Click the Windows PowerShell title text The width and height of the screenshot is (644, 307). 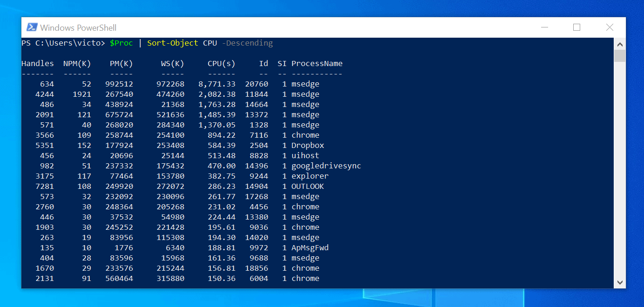click(x=78, y=27)
